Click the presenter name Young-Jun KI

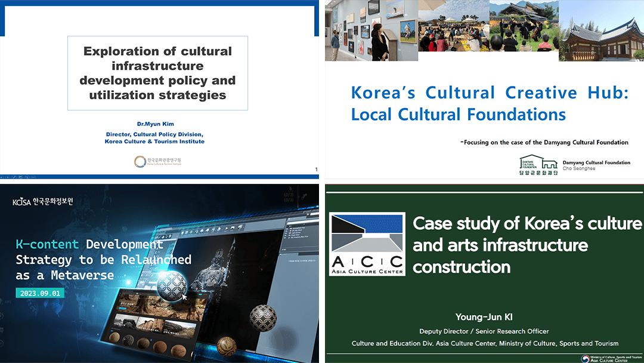[x=484, y=317]
